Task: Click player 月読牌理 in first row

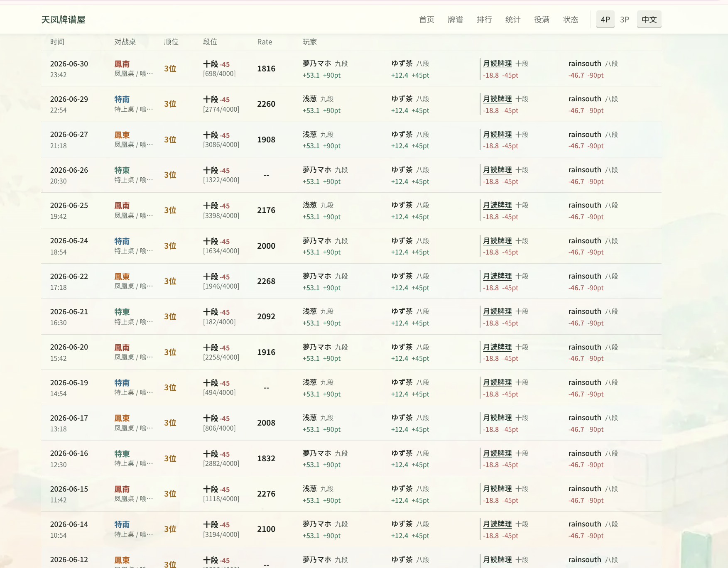Action: [497, 64]
